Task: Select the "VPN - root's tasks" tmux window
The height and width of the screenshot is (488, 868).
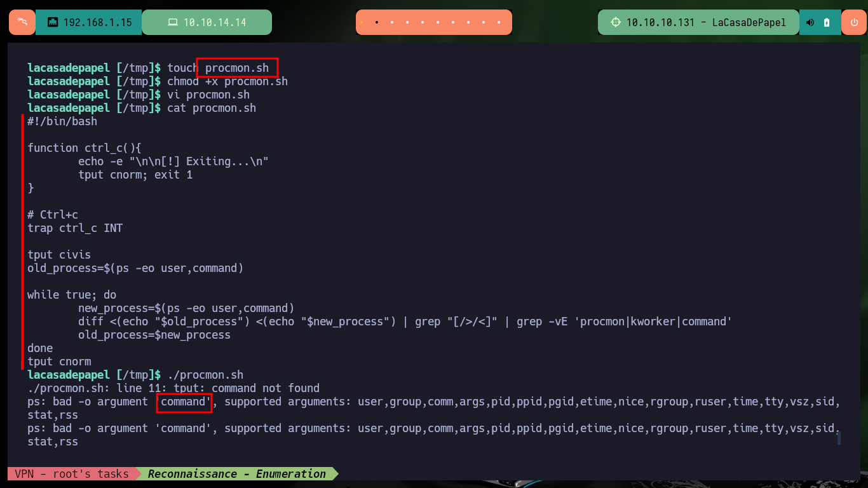Action: 71,474
